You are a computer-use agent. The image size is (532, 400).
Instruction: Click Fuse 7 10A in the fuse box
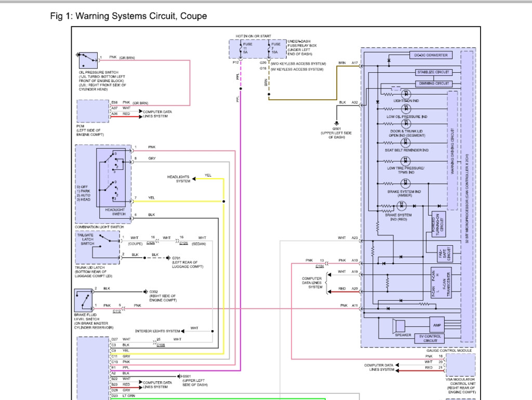pos(274,48)
